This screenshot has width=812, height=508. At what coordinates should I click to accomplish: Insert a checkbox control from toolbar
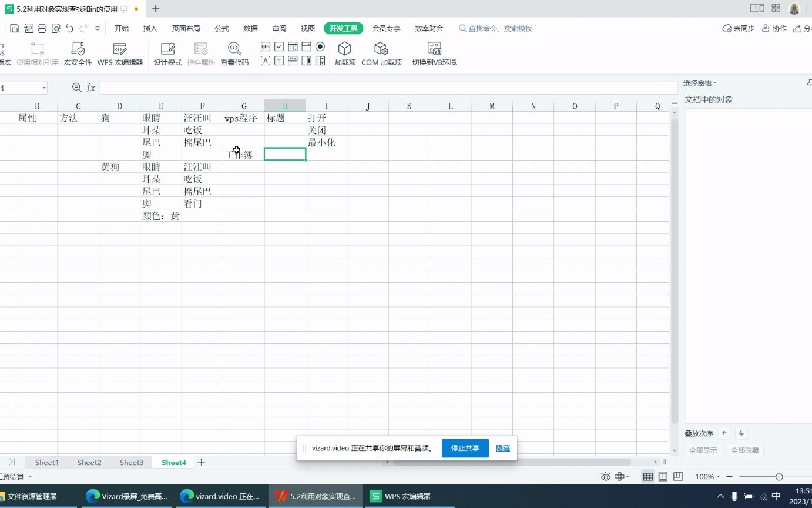279,46
